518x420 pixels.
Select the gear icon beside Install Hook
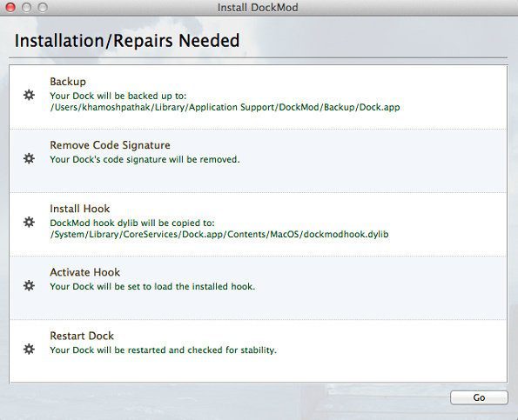click(29, 222)
